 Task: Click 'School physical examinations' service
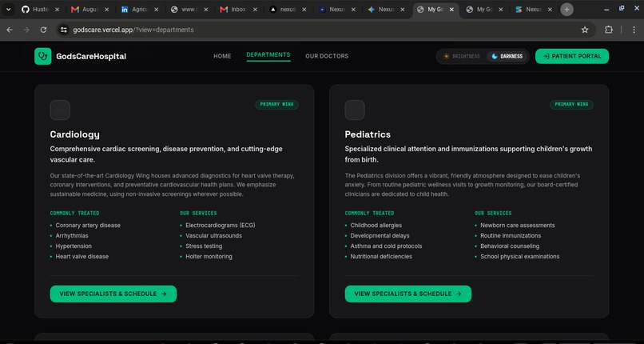pos(520,256)
